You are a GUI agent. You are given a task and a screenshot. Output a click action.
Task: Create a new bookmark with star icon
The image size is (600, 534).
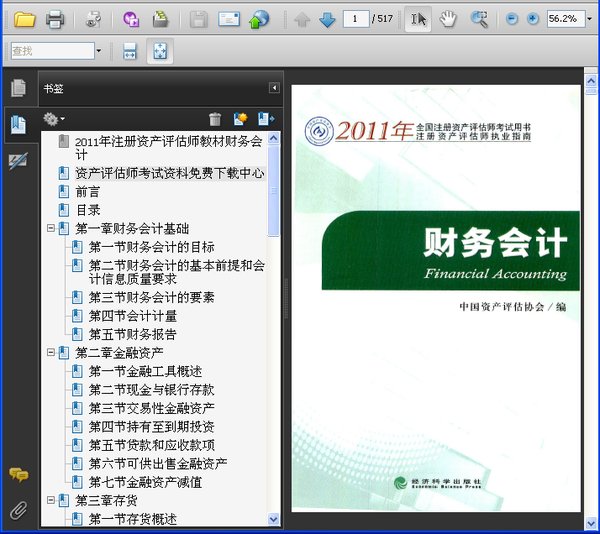coord(240,119)
